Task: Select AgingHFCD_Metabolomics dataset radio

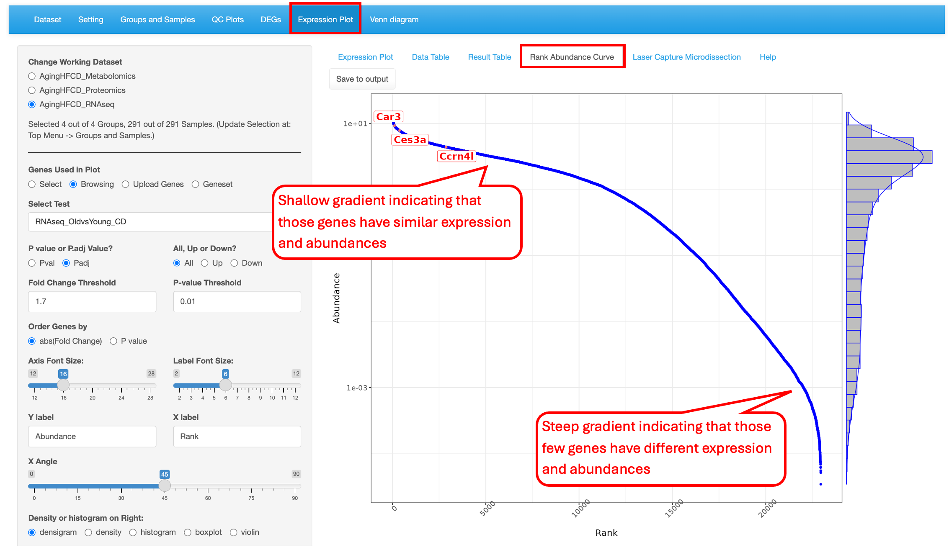Action: coord(32,76)
